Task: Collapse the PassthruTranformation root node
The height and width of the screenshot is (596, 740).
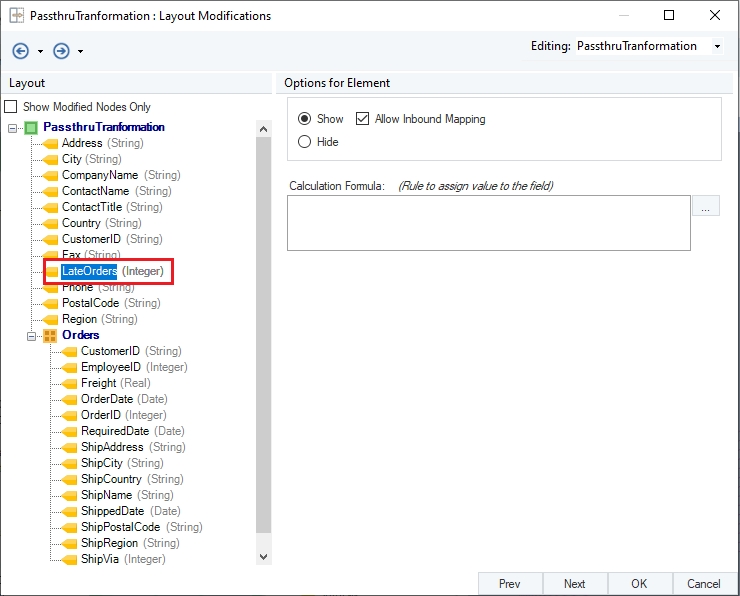Action: pyautogui.click(x=12, y=128)
